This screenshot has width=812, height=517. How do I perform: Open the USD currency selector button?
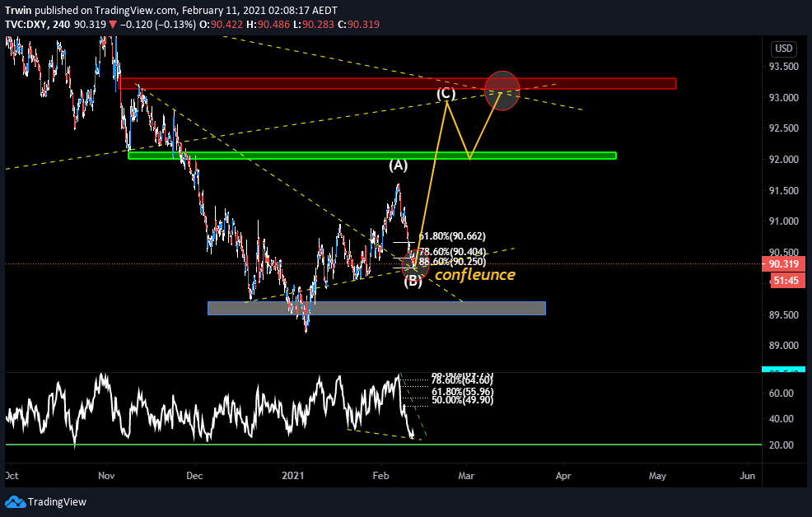click(783, 48)
